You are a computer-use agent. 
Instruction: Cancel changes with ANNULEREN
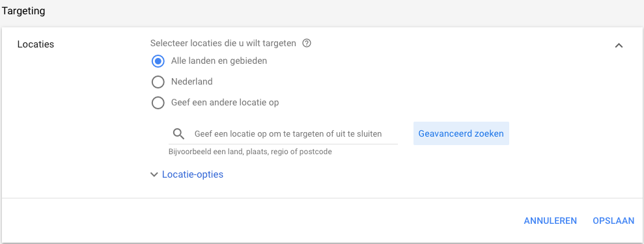pos(550,221)
